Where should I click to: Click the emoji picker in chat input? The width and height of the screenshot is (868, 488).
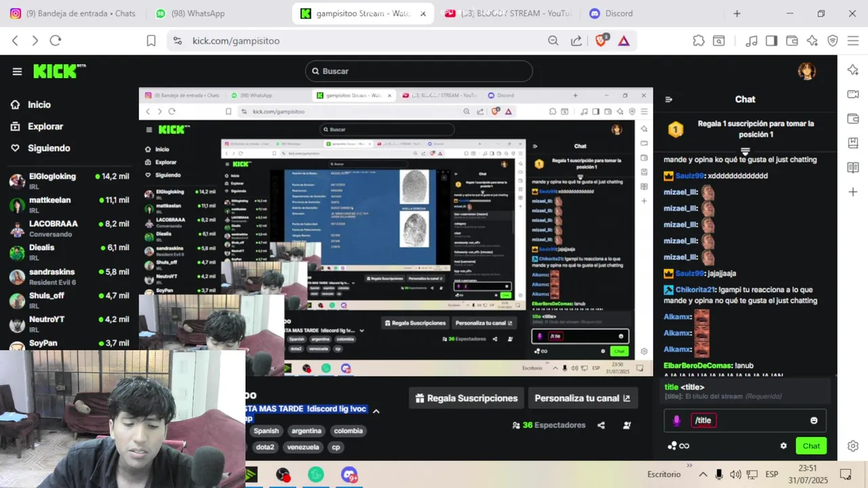[x=814, y=420]
